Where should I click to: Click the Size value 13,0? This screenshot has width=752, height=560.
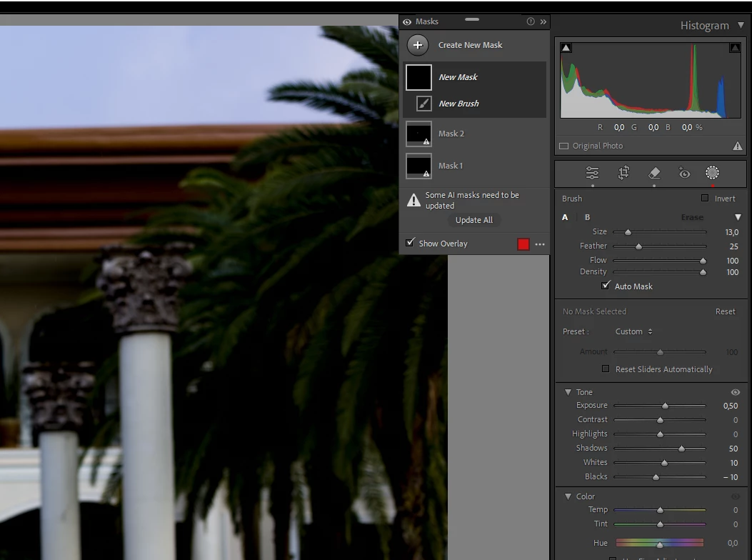tap(732, 232)
